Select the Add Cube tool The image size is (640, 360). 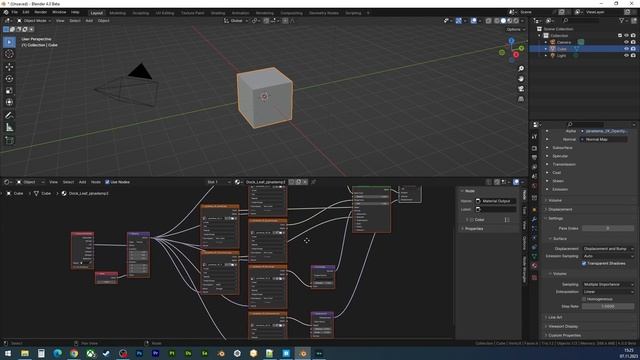pos(9,140)
